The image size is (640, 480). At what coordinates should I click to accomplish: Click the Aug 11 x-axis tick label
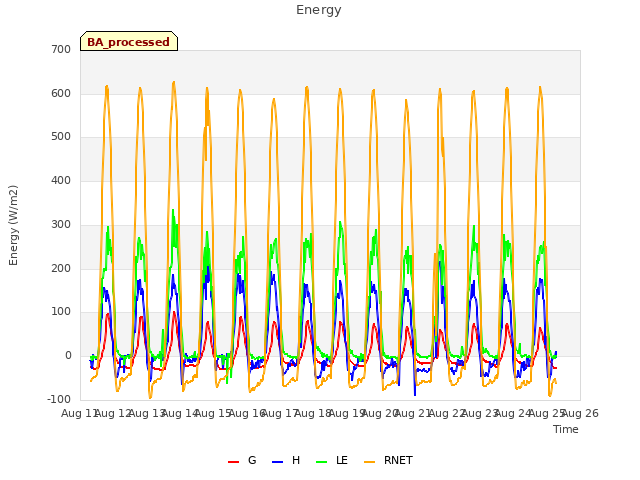(x=79, y=413)
